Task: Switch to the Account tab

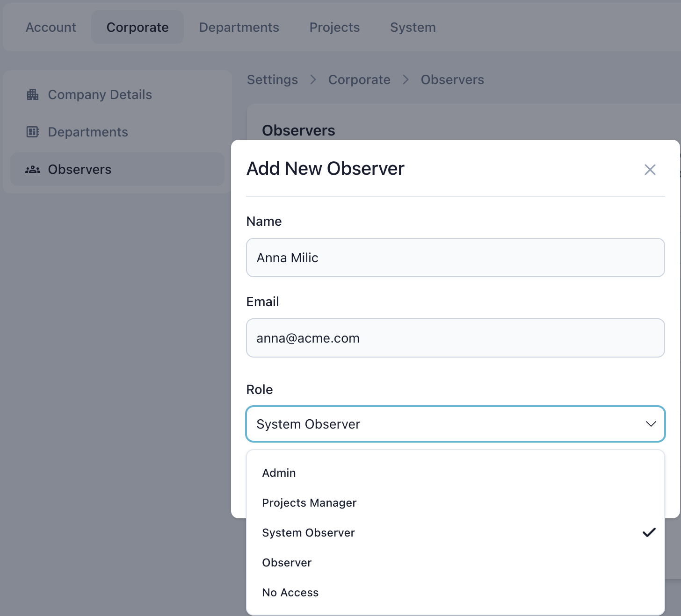Action: click(51, 27)
